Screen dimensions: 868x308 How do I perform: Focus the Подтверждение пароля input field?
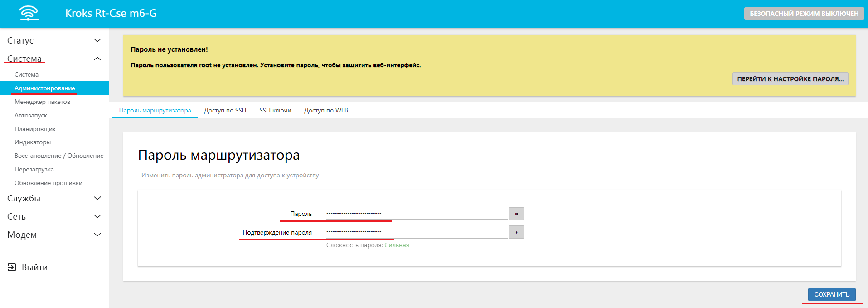coord(416,232)
